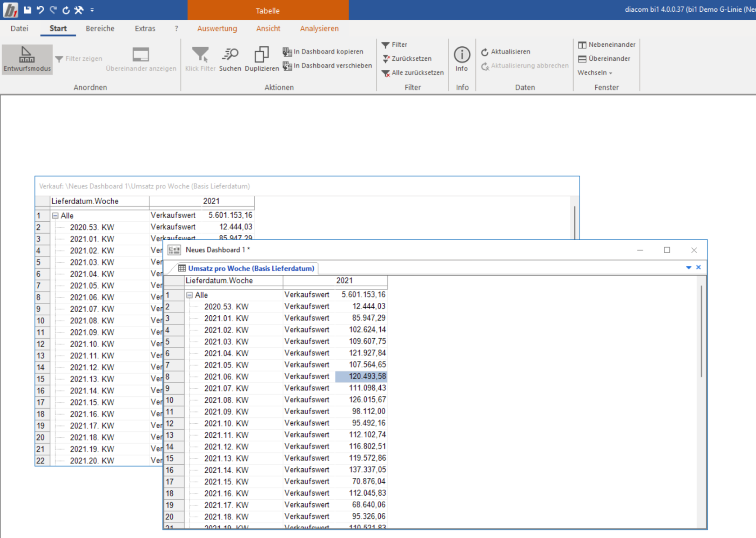Image resolution: width=756 pixels, height=538 pixels.
Task: Select In Dashboard kopieren
Action: [x=323, y=52]
